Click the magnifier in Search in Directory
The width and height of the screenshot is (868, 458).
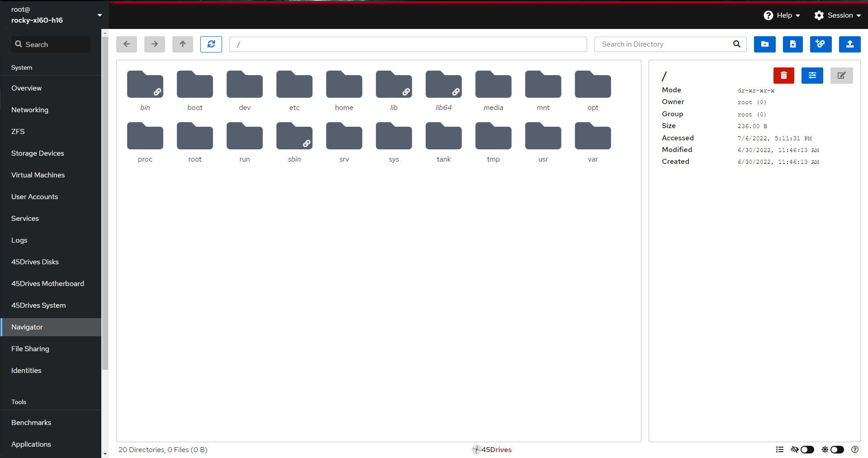tap(737, 44)
